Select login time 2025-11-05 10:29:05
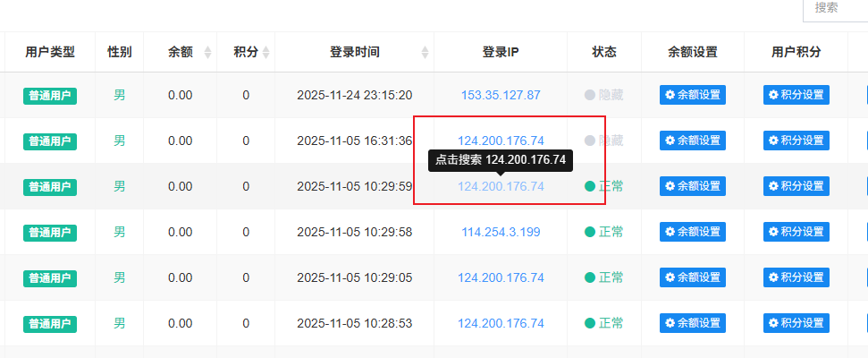This screenshot has width=868, height=358. pos(354,277)
